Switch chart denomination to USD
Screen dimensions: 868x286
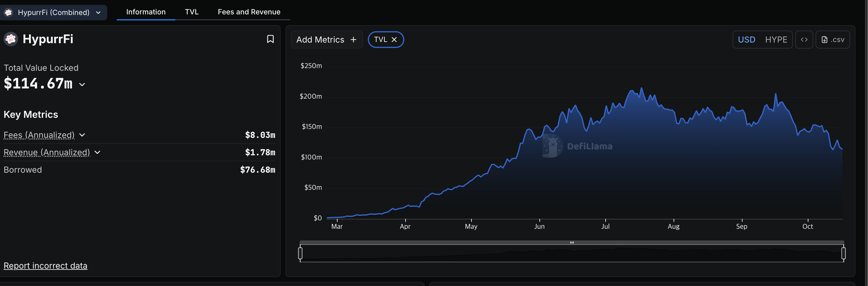click(x=746, y=40)
